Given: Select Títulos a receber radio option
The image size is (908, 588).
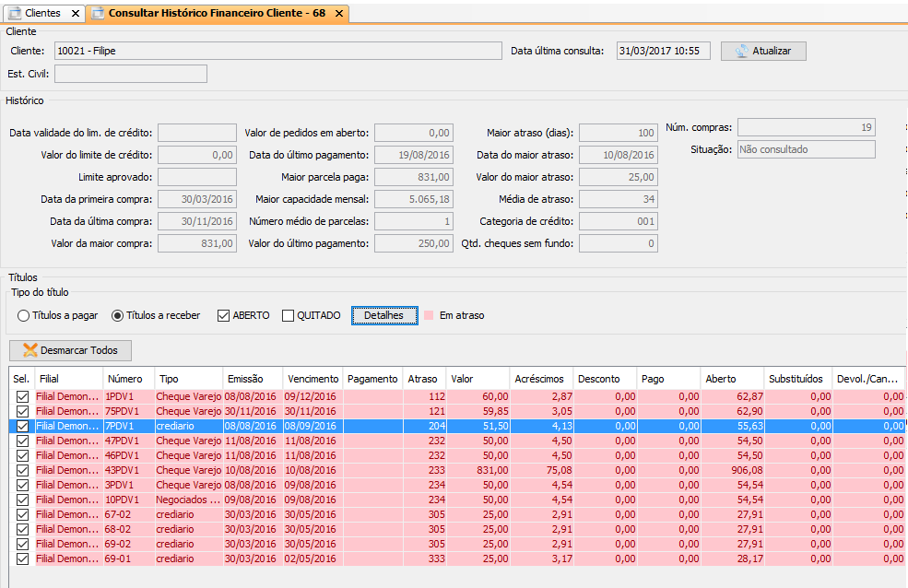Looking at the screenshot, I should 117,315.
